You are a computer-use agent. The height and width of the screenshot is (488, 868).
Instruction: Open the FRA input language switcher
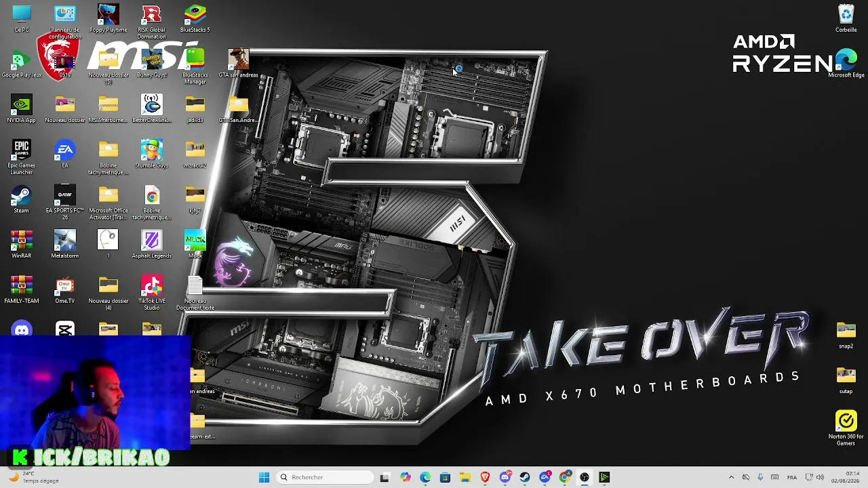click(791, 477)
